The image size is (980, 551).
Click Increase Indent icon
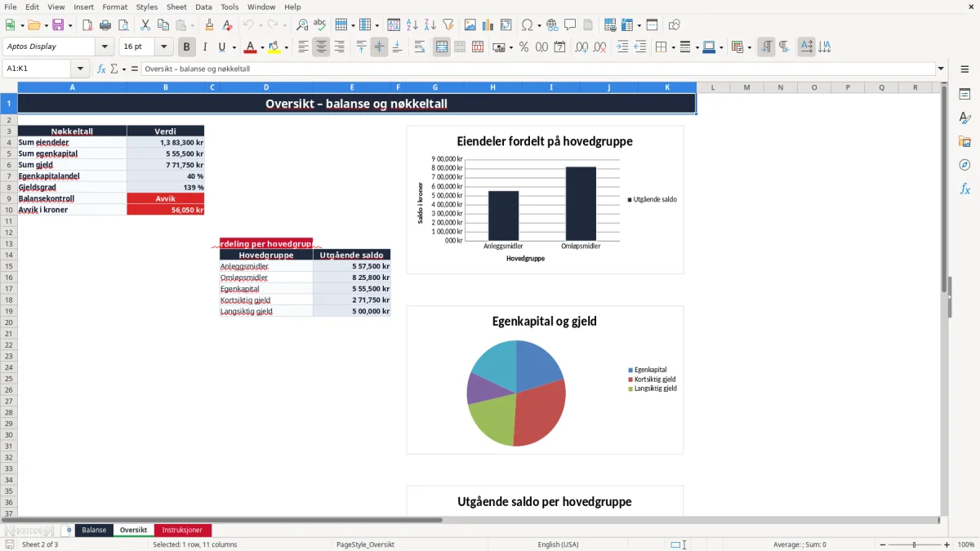(x=622, y=47)
